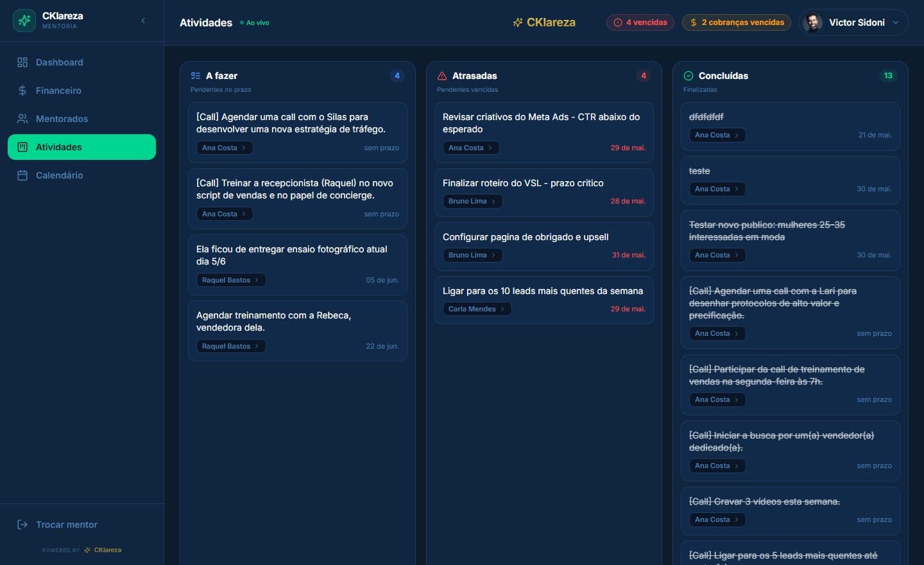Open Testar novo publico completed task

(791, 239)
